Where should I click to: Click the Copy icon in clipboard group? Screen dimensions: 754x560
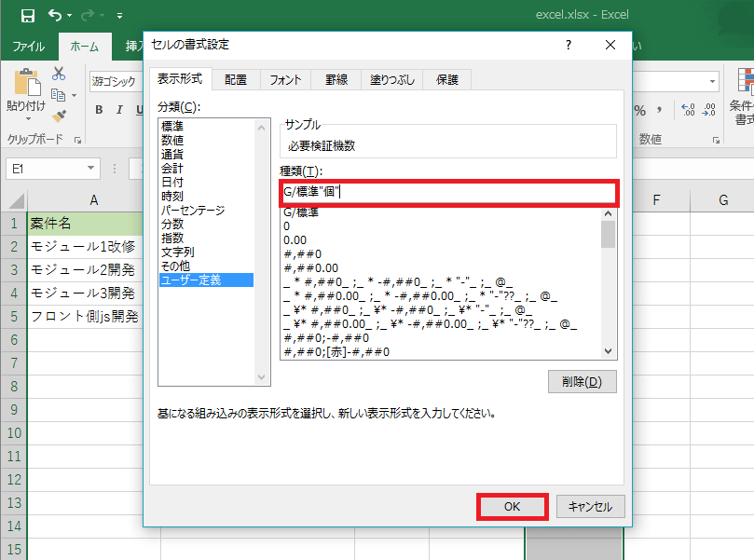click(58, 95)
